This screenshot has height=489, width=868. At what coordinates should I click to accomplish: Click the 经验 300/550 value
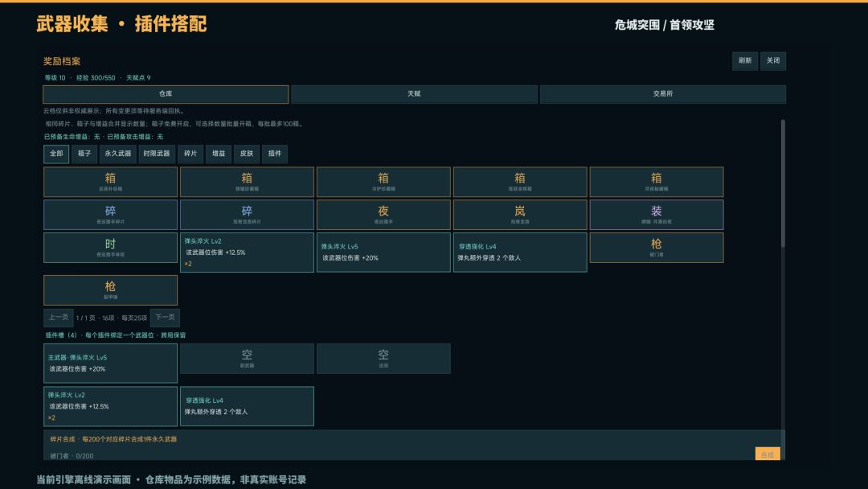(96, 77)
